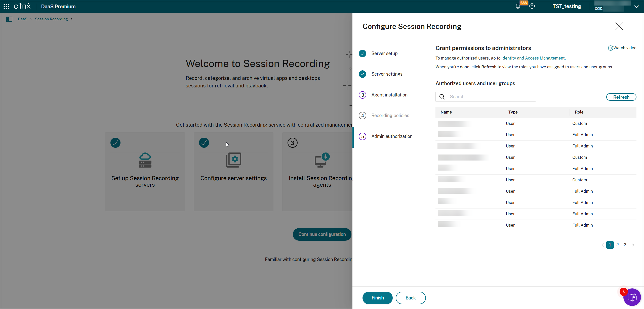Open the notifications bell
The image size is (644, 309).
(x=518, y=6)
